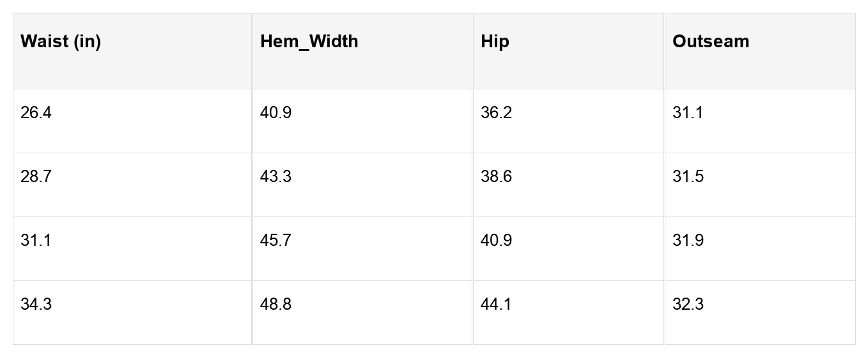Screen dimensions: 868x357
Task: Select the 40.9 value under Hem_Width
Action: (275, 113)
